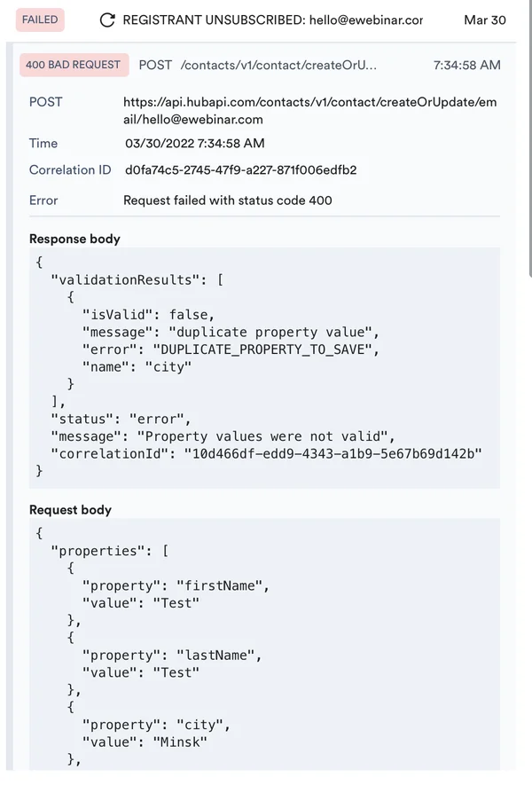Collapse the POST /contacts/v1 request row

pos(278,65)
